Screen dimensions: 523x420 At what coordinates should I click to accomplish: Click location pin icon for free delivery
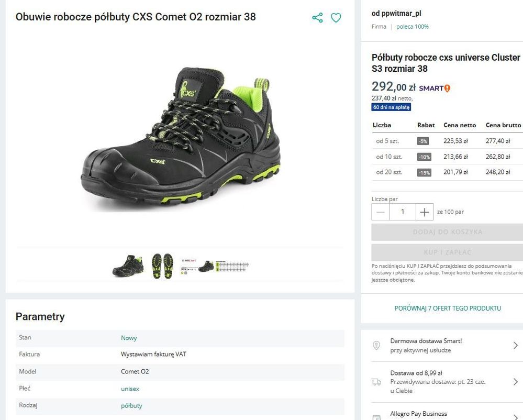376,346
